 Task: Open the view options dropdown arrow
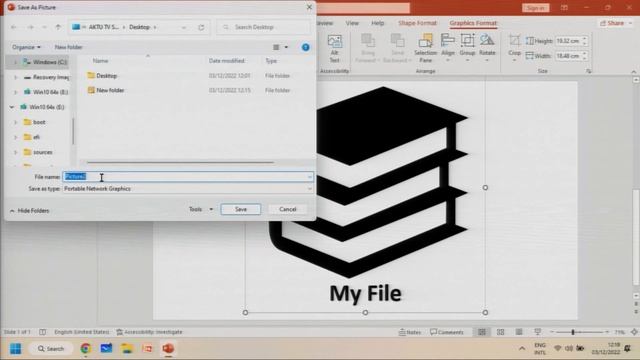pos(286,47)
